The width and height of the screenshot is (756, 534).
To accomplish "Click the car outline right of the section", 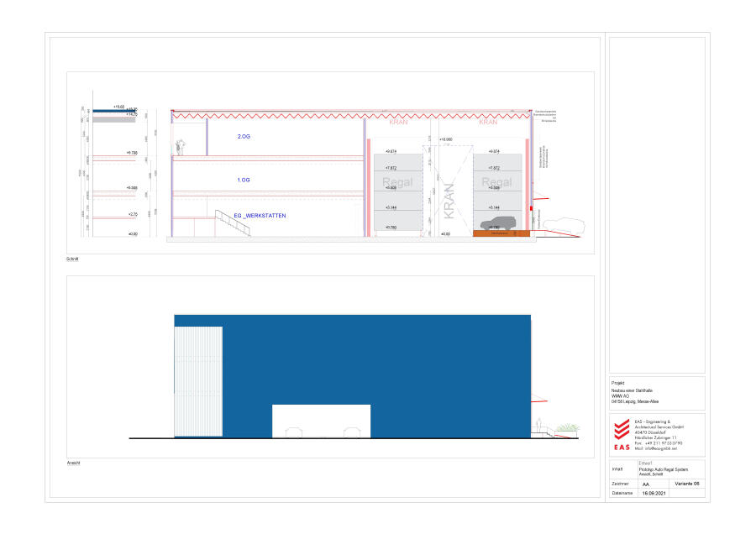I will (564, 225).
